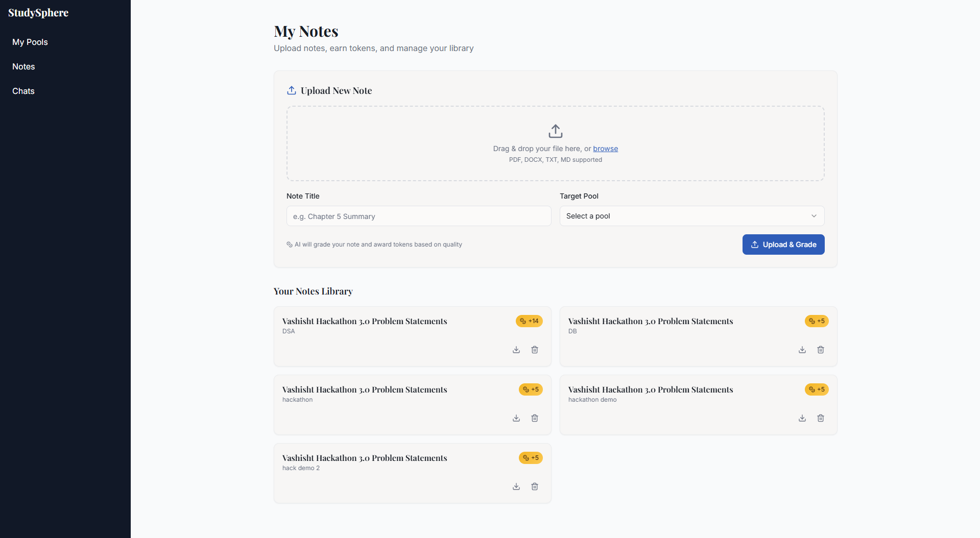Delete the DSA note
The image size is (980, 538).
tap(535, 350)
